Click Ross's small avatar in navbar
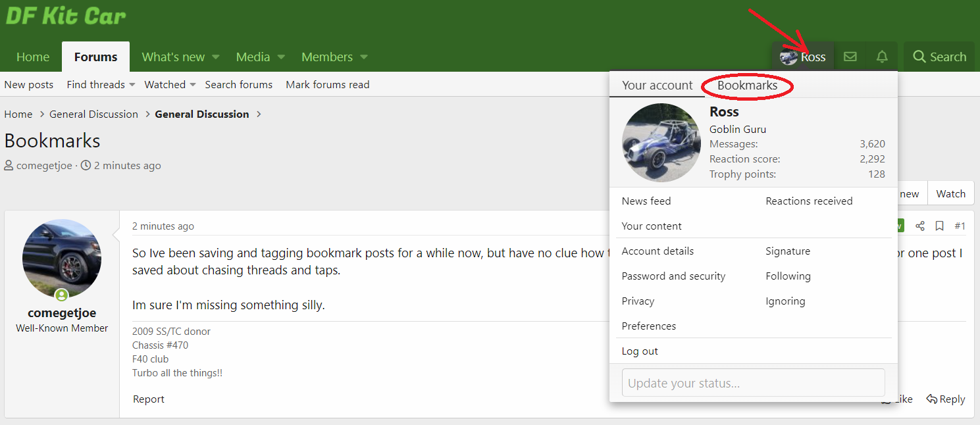Image resolution: width=980 pixels, height=425 pixels. tap(788, 57)
